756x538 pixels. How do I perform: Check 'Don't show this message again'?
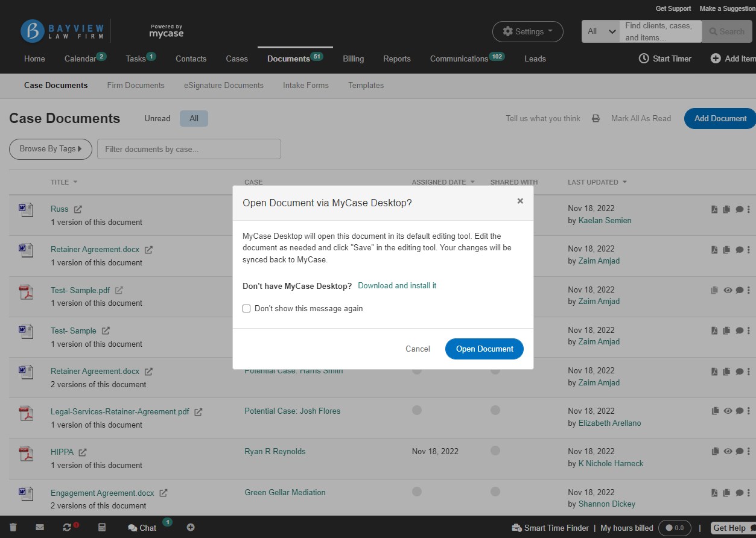coord(246,308)
